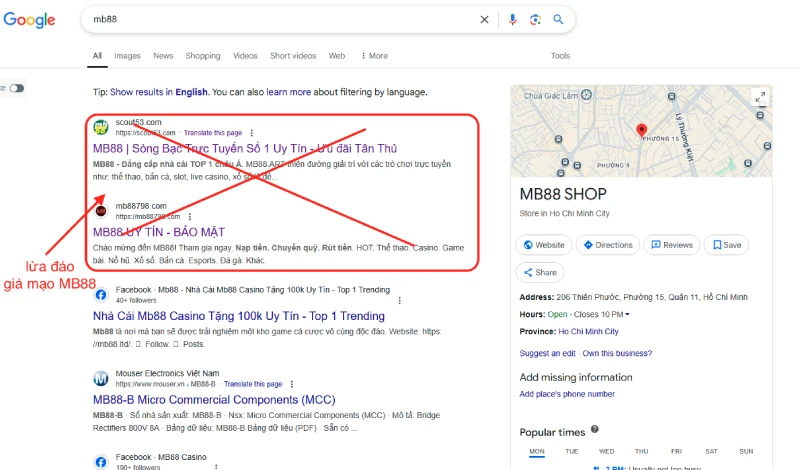800x470 pixels.
Task: Expand the MB88 SHOP opening hours dropdown
Action: coord(627,314)
